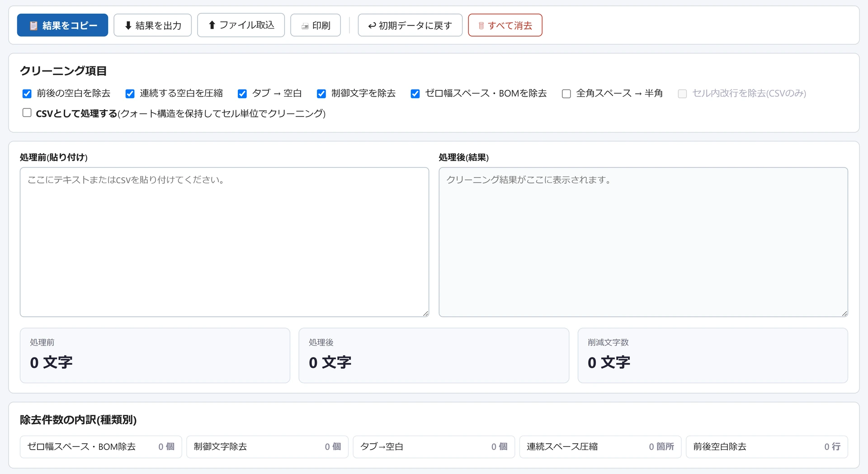Click the 結果をコピー button

tap(62, 25)
